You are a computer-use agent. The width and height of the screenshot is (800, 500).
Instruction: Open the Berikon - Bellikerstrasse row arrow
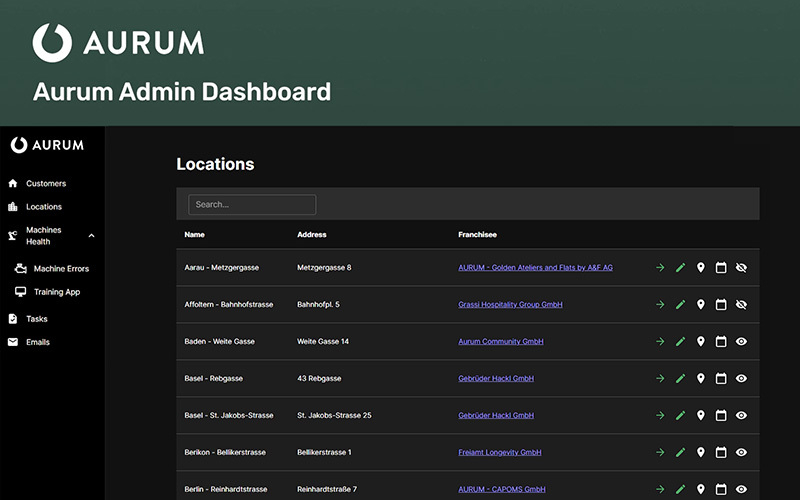[x=660, y=452]
